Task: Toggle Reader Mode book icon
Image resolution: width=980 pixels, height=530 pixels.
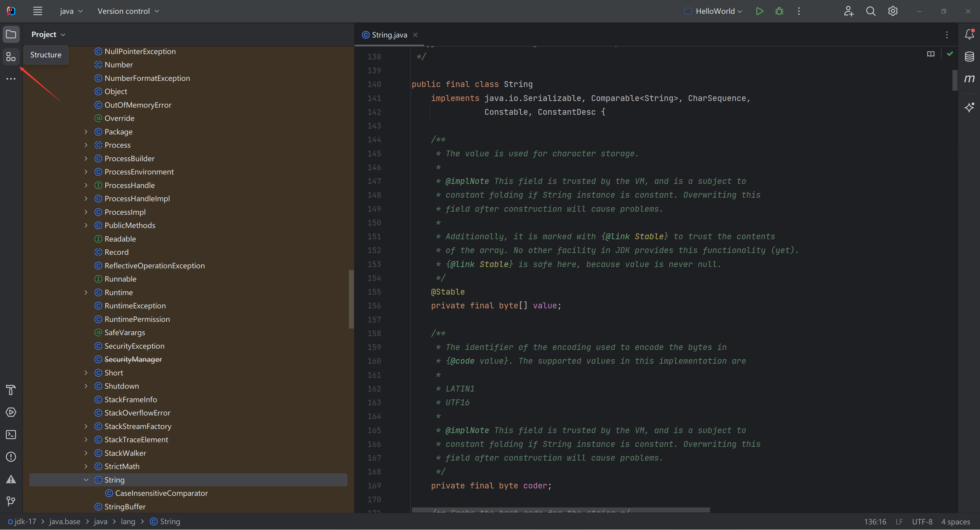Action: 930,54
